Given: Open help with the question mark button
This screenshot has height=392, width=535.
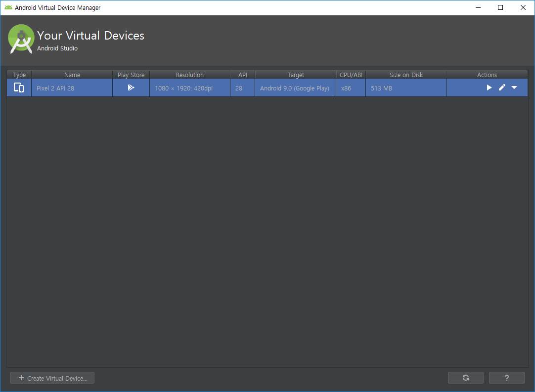Looking at the screenshot, I should coord(507,378).
